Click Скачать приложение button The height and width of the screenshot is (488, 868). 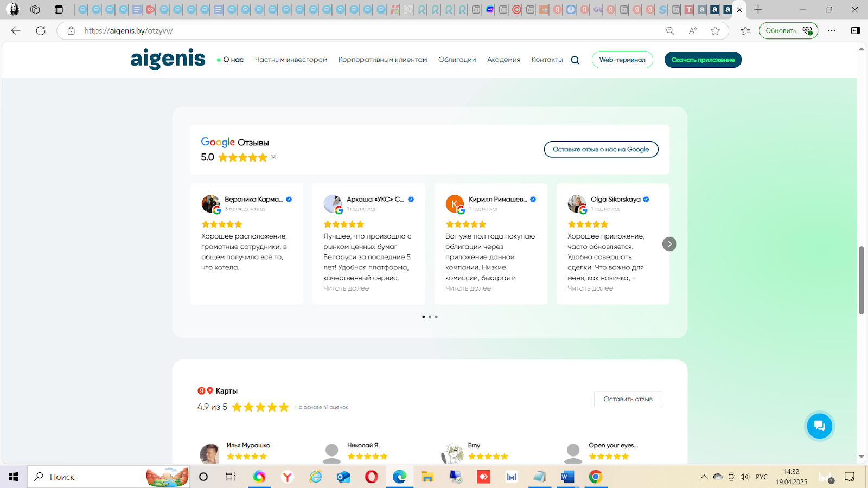pos(703,60)
